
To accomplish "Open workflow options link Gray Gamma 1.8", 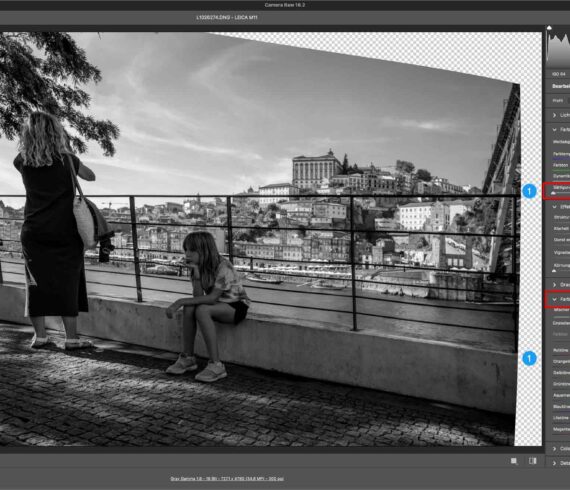I will pos(227,478).
